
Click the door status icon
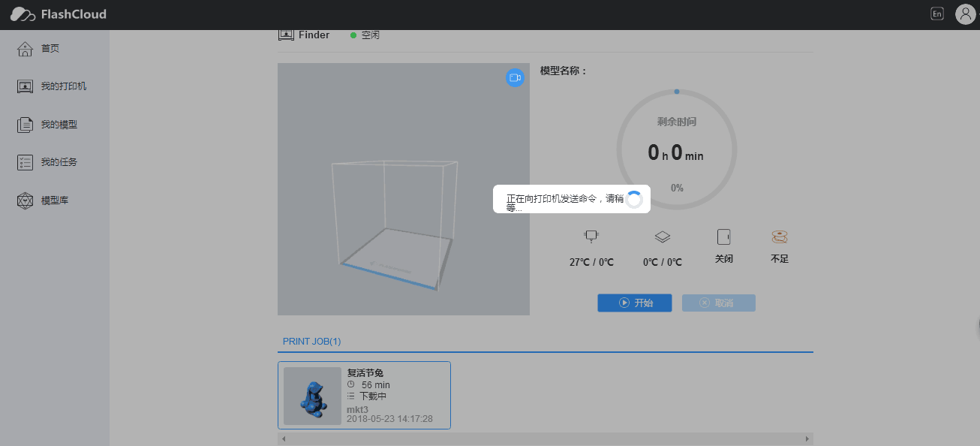tap(723, 237)
